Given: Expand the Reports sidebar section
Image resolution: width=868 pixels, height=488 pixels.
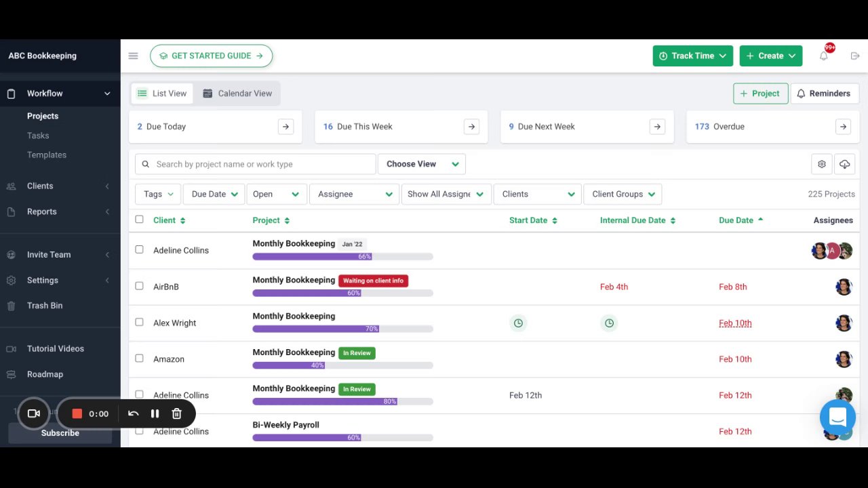Looking at the screenshot, I should tap(60, 211).
